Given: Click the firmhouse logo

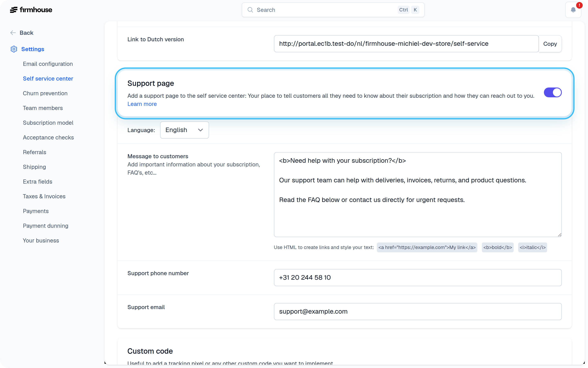Looking at the screenshot, I should click(x=31, y=10).
